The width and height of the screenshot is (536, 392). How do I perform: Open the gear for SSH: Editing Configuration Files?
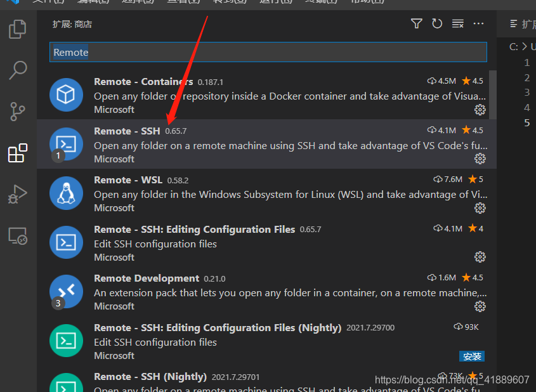(480, 257)
